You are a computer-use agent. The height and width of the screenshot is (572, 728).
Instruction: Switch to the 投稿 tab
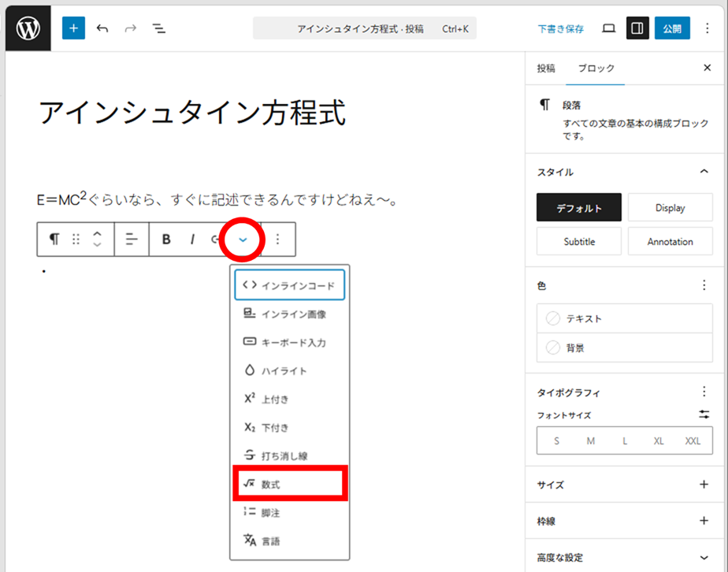click(x=546, y=69)
